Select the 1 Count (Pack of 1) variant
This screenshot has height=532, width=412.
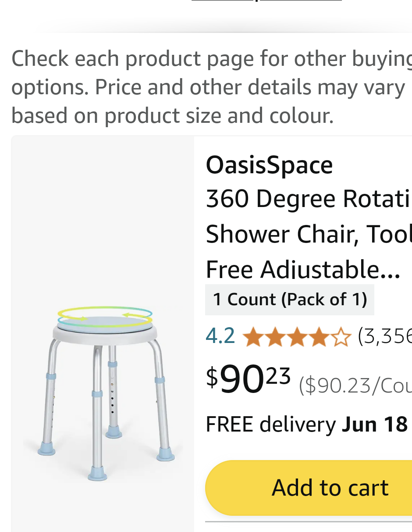(290, 300)
